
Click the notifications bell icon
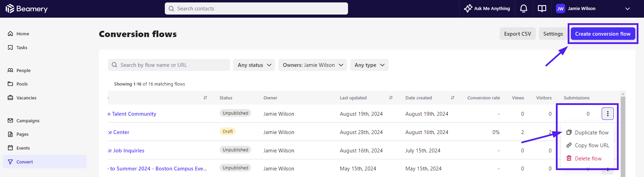[524, 9]
